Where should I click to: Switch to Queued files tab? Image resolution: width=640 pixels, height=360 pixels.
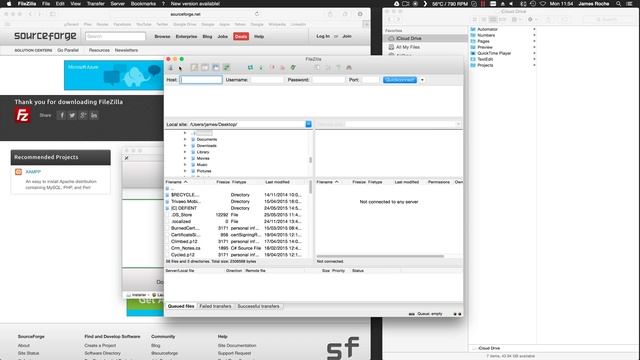tap(181, 306)
